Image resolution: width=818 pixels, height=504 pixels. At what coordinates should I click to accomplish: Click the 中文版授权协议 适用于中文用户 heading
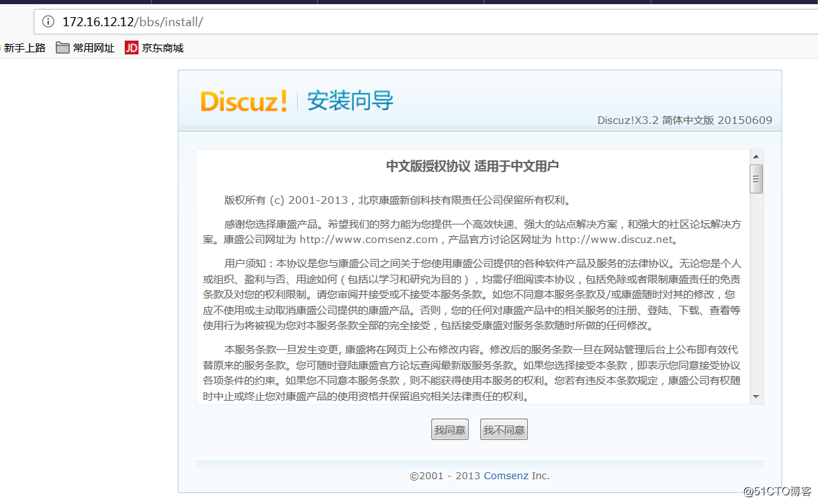tap(472, 166)
